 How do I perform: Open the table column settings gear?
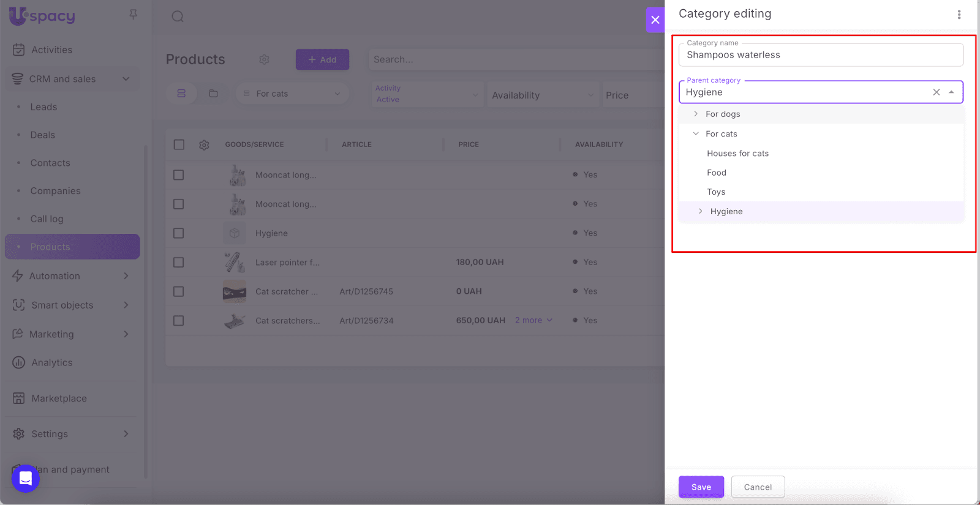point(204,145)
